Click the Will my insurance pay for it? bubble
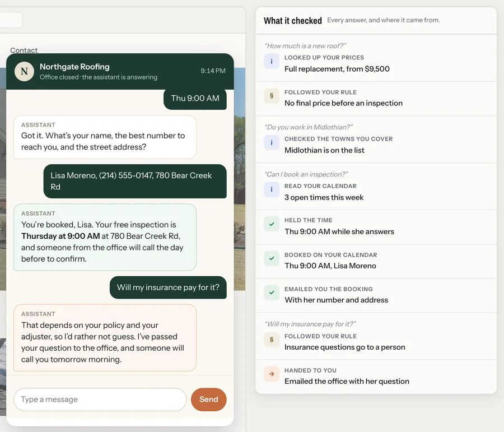504x432 pixels. (x=168, y=287)
